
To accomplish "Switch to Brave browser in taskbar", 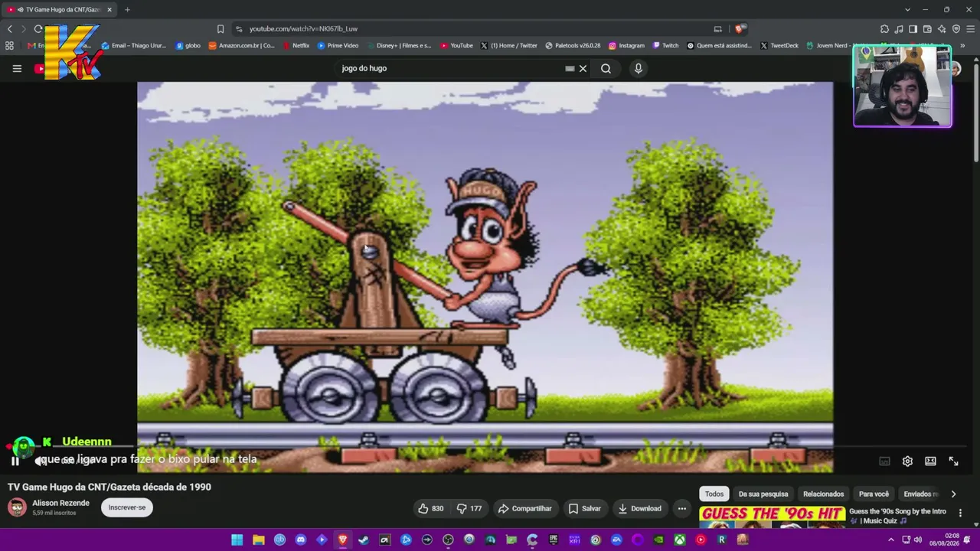I will tap(342, 540).
